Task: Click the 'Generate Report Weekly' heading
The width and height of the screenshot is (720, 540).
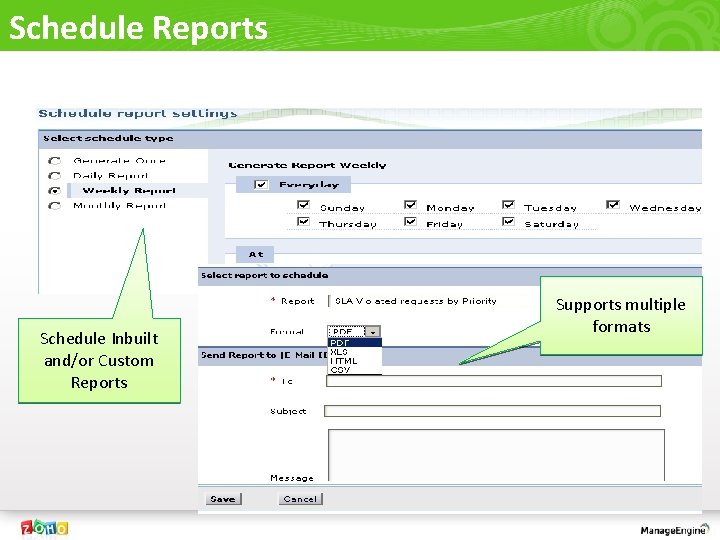Action: click(x=307, y=165)
